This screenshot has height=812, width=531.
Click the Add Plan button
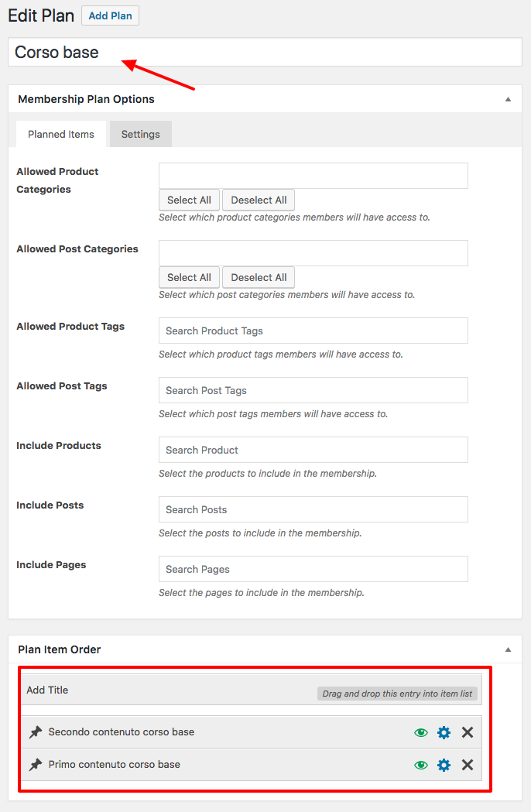click(111, 15)
